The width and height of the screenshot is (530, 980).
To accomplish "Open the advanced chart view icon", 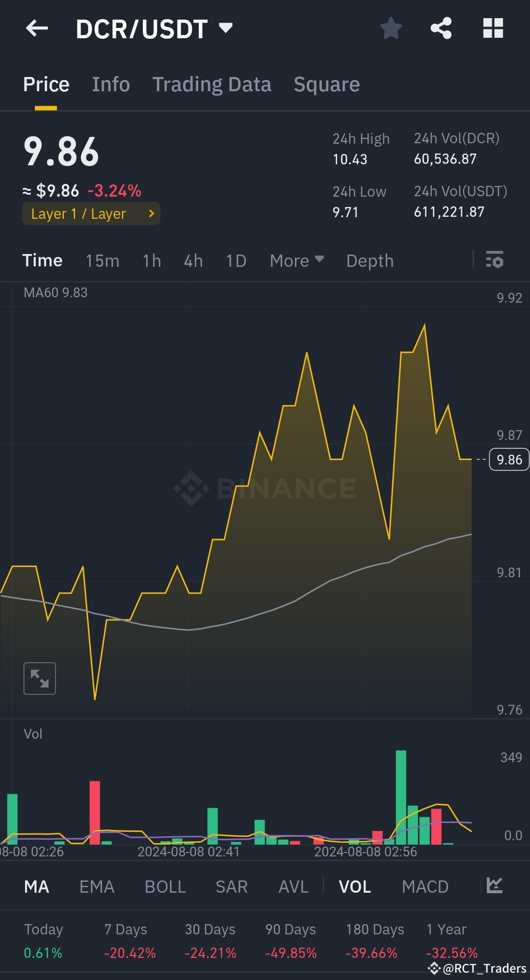I will [495, 886].
